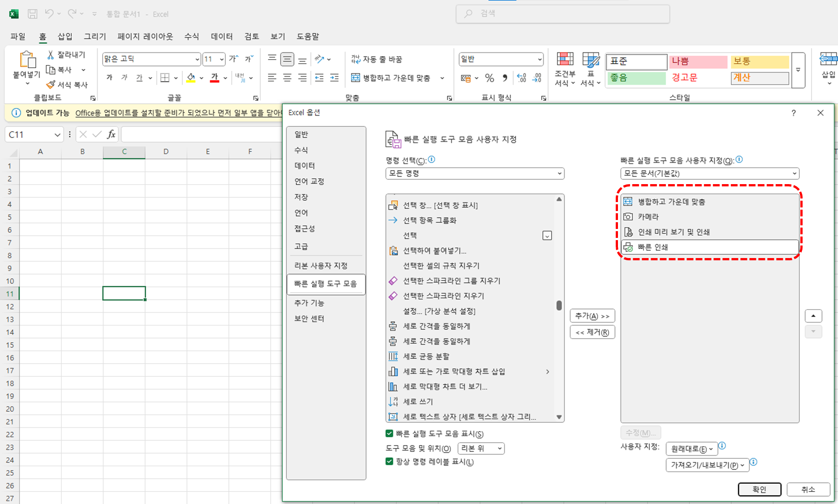
Task: Expand the cell styles gallery arrow
Action: (798, 70)
